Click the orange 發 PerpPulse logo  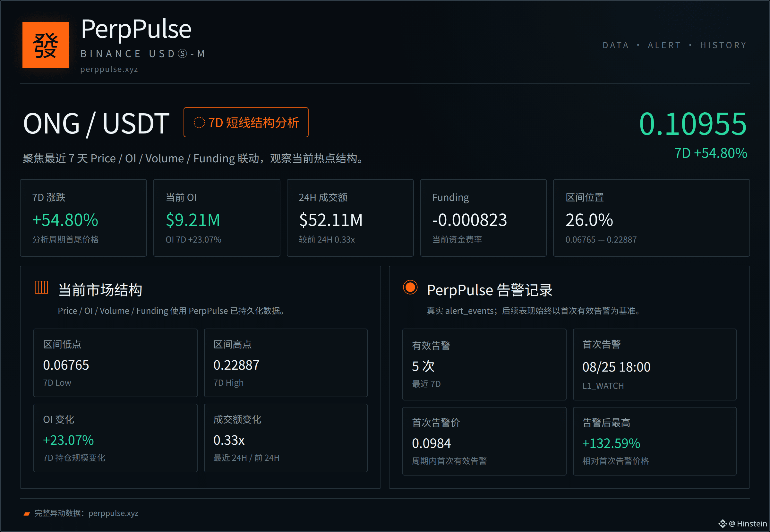pyautogui.click(x=45, y=45)
